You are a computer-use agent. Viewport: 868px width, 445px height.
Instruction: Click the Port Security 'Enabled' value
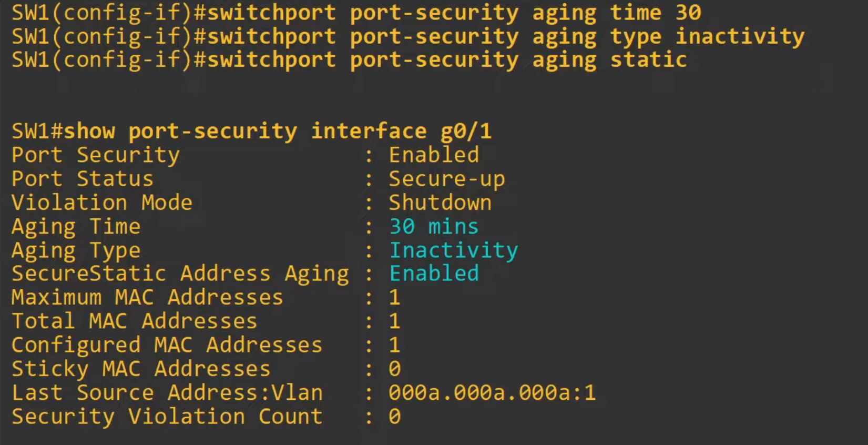click(434, 155)
